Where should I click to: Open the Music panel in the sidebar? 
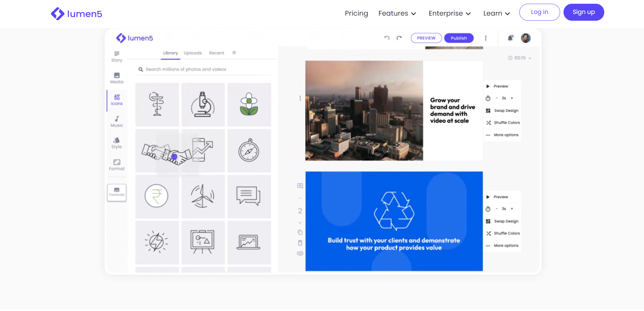pos(117,122)
